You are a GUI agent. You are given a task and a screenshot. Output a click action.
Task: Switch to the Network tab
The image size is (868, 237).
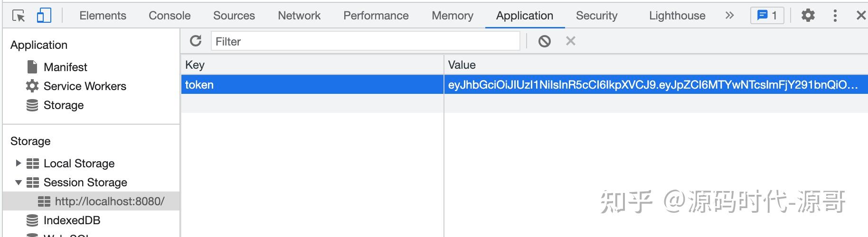coord(299,16)
